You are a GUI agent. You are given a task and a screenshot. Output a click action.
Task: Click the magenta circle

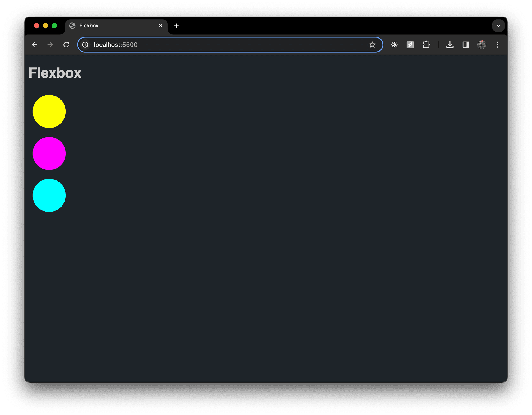click(x=49, y=153)
